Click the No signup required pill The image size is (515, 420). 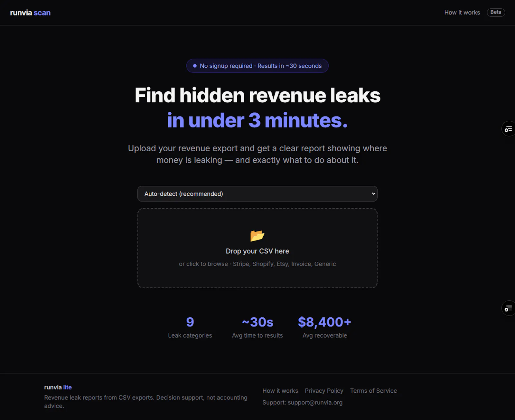click(257, 66)
